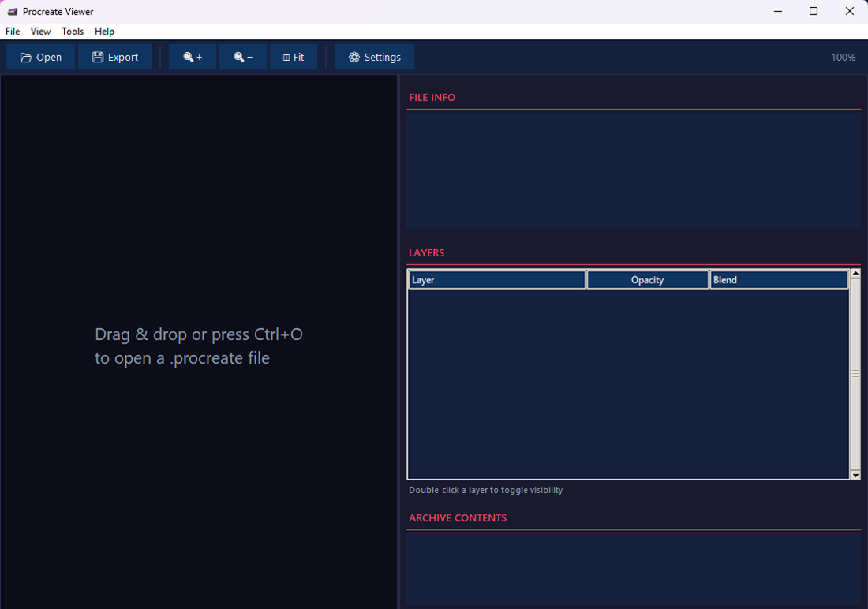Open the Help menu
868x609 pixels.
103,31
